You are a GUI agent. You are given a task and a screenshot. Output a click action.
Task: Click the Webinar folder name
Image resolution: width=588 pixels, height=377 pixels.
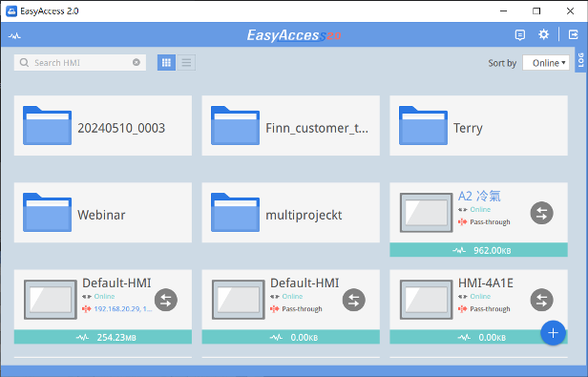[x=101, y=215]
